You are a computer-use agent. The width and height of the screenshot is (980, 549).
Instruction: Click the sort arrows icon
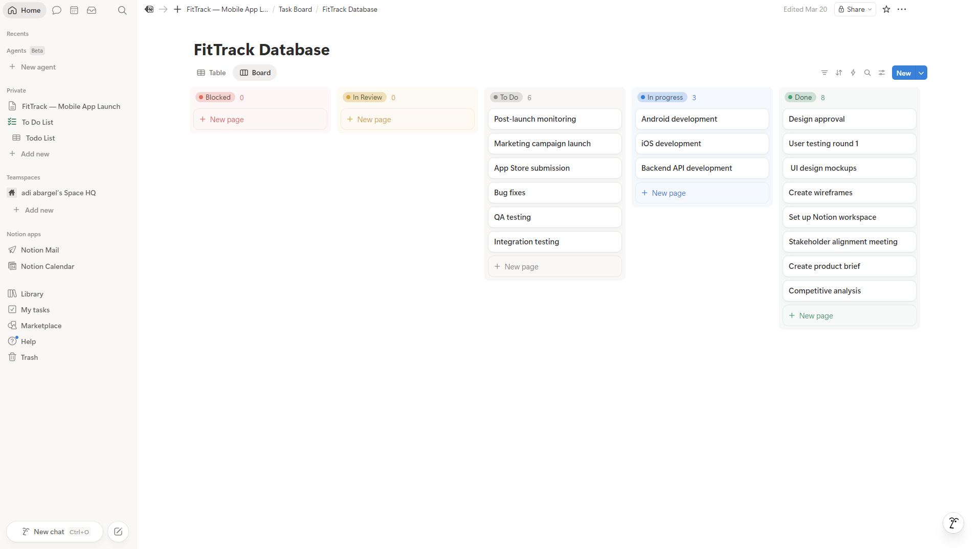pos(838,73)
